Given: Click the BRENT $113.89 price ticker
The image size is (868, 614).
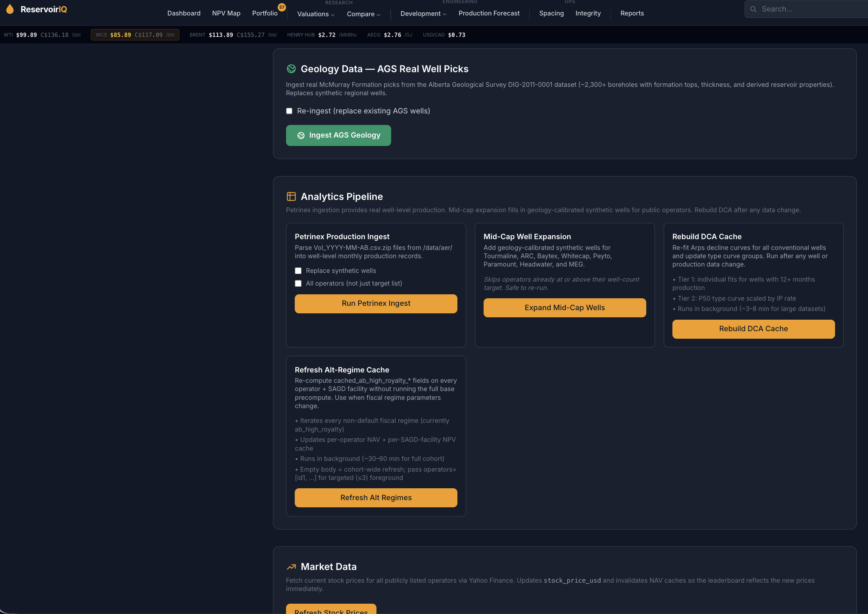Looking at the screenshot, I should (x=233, y=35).
